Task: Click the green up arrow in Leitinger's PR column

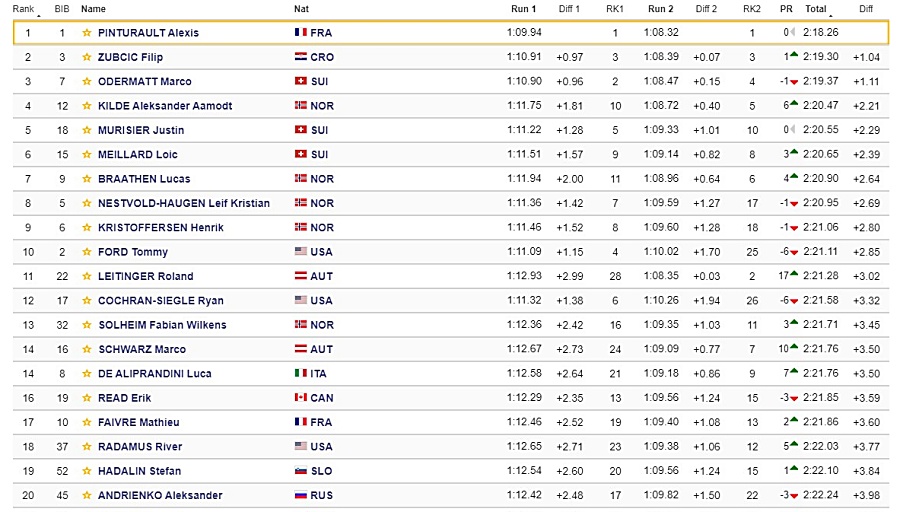Action: [x=794, y=274]
